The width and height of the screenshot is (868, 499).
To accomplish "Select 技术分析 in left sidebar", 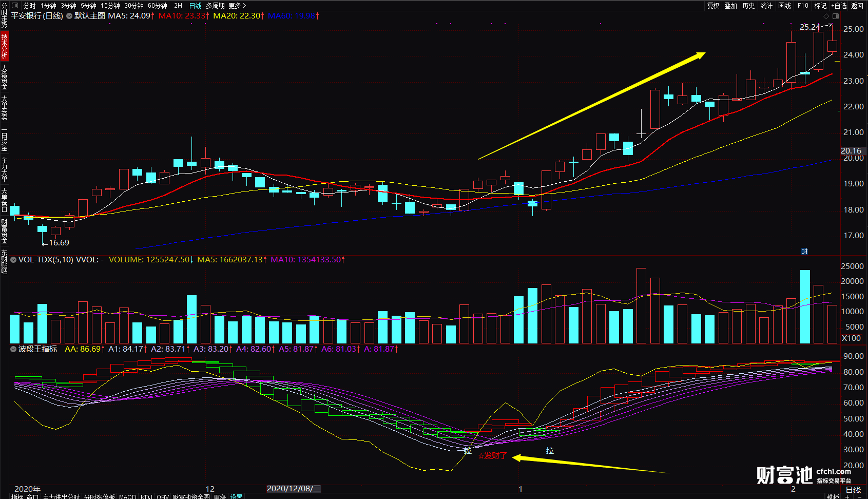I will point(4,46).
